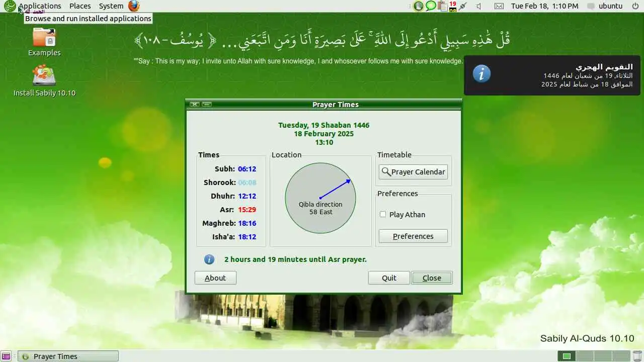
Task: Click the Subh time 06:12
Action: tap(247, 169)
